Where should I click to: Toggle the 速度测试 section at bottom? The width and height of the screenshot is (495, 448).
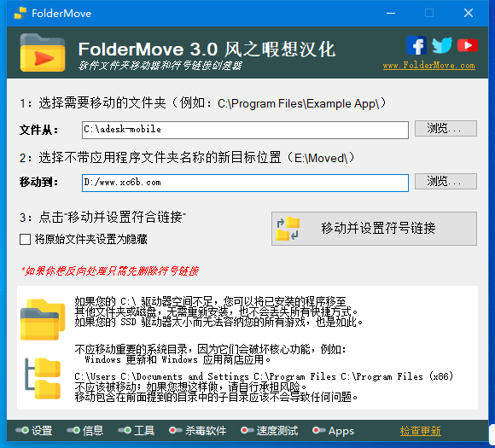click(270, 431)
